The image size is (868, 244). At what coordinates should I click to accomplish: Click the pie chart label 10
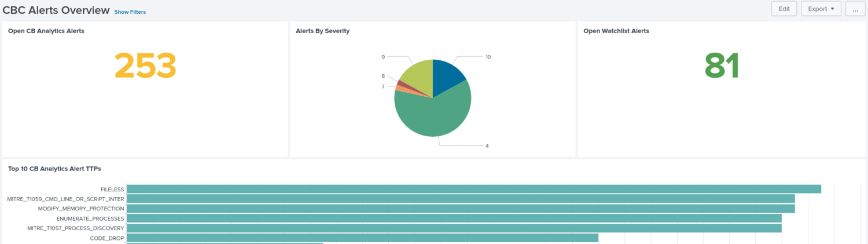pos(488,57)
